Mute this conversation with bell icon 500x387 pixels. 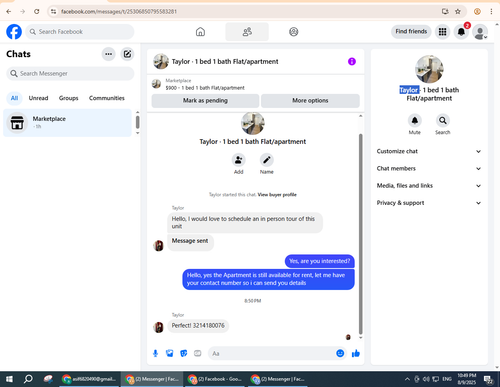click(x=415, y=120)
